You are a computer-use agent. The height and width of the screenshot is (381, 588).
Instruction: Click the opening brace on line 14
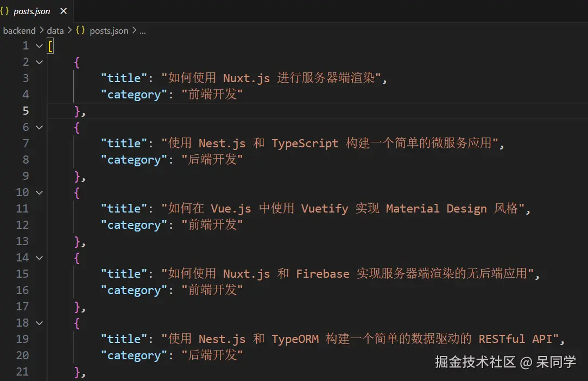[77, 258]
